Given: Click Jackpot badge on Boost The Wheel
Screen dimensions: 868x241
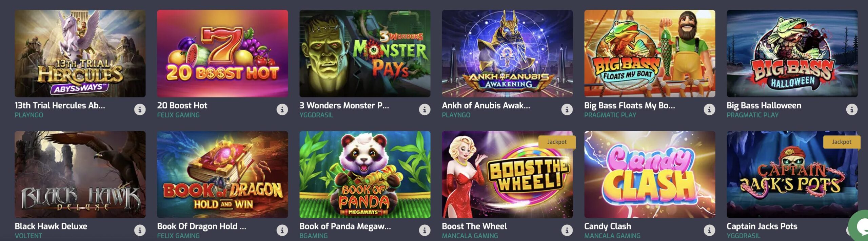Looking at the screenshot, I should point(557,142).
